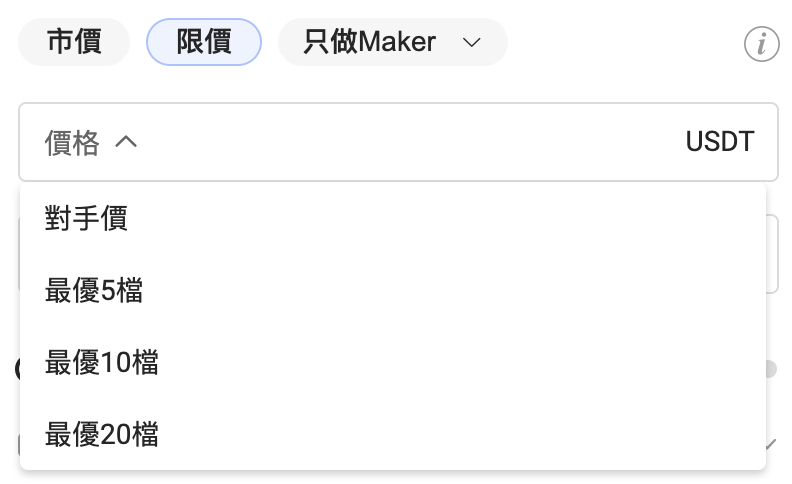Choose 對手價 from the price list
The image size is (792, 484).
(x=86, y=218)
